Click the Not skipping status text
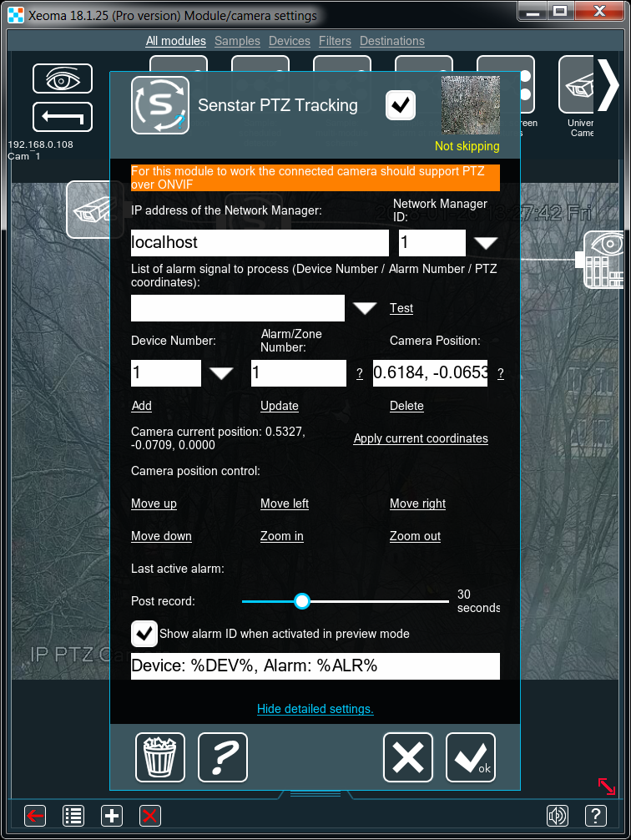The width and height of the screenshot is (631, 840). coord(467,146)
